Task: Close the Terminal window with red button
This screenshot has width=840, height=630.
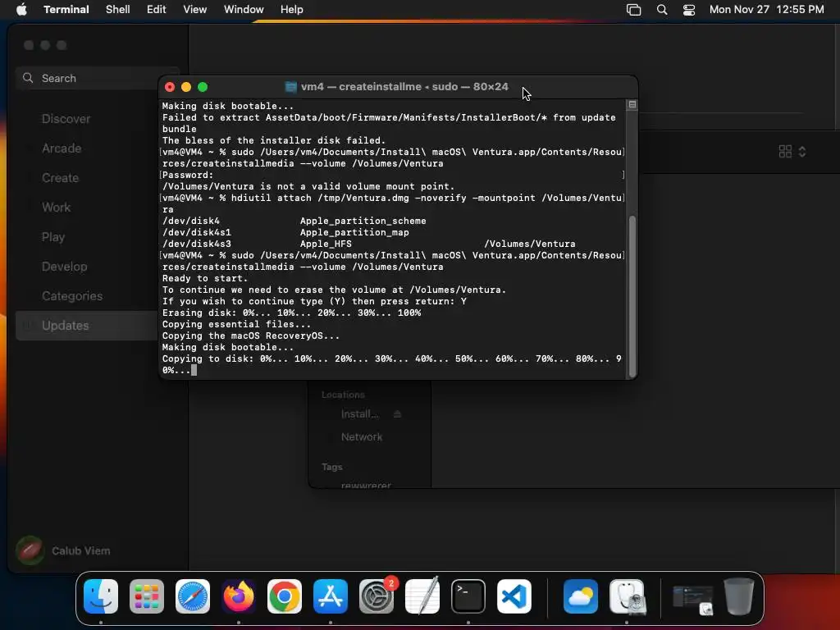Action: tap(170, 87)
